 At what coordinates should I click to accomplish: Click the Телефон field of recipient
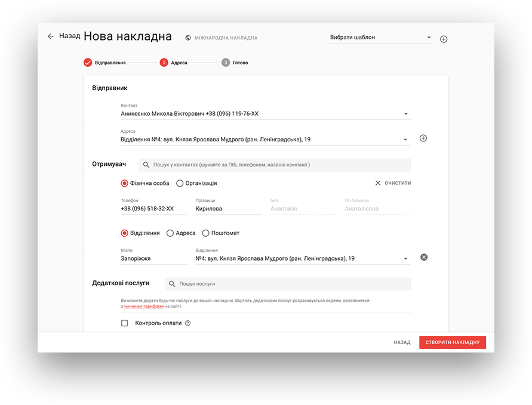pos(153,206)
